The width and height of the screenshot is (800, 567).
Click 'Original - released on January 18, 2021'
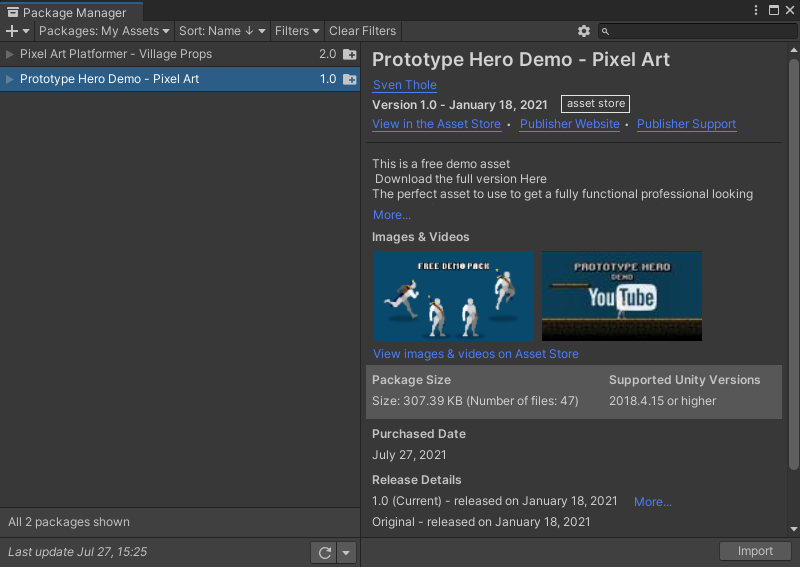481,522
